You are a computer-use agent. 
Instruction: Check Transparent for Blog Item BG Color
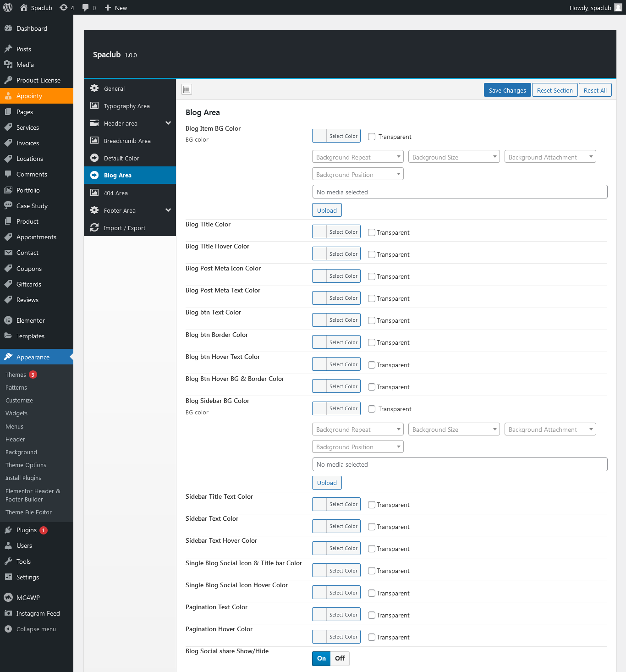click(x=372, y=137)
